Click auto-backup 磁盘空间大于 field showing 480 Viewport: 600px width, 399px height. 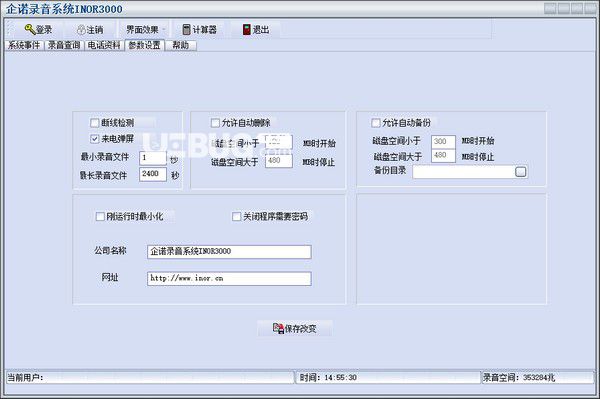(x=443, y=156)
